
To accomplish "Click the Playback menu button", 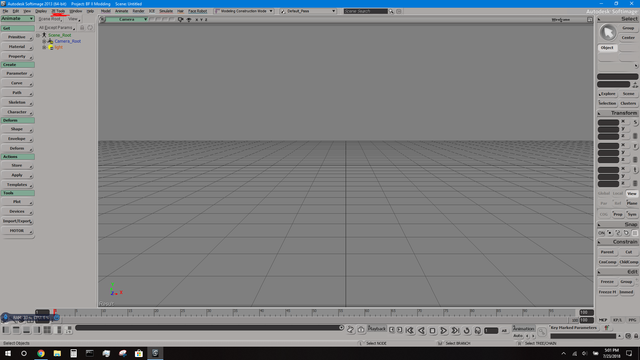I will pos(377,329).
